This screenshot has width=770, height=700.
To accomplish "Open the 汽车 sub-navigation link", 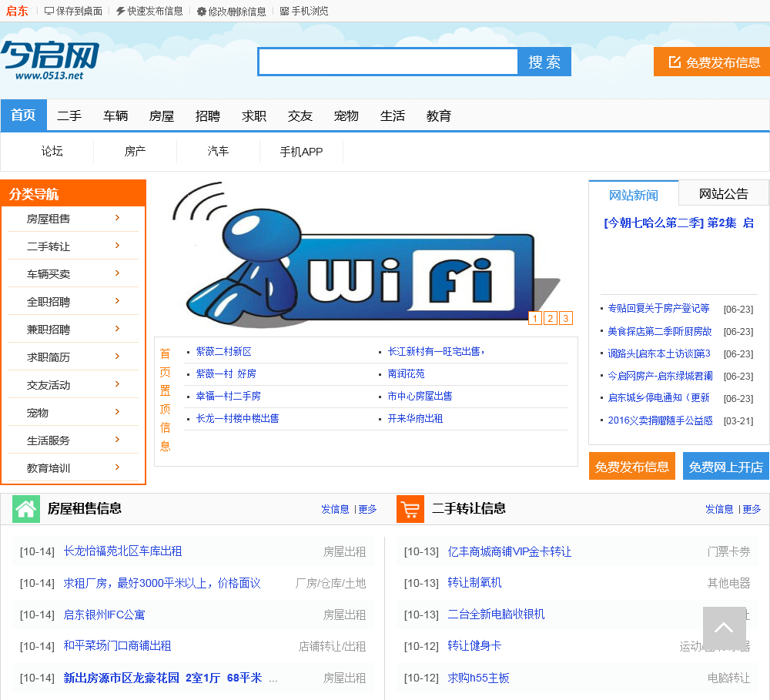I will (x=218, y=151).
